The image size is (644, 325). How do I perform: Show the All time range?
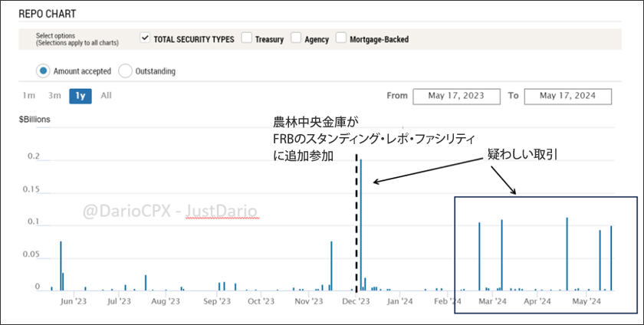pos(106,96)
